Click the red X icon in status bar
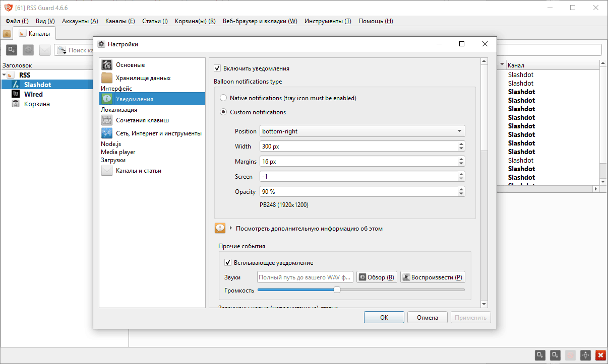The height and width of the screenshot is (364, 608). tap(600, 355)
